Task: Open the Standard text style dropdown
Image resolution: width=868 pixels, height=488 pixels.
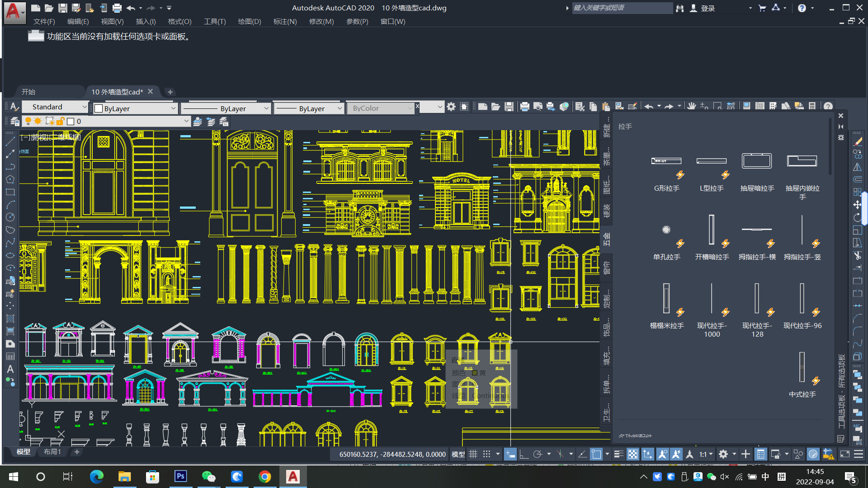Action: 84,107
